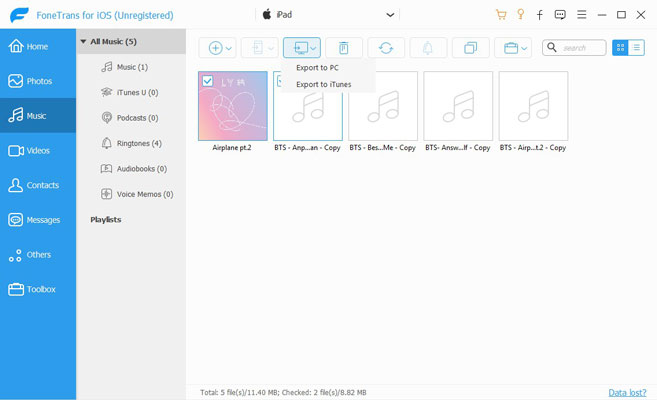This screenshot has height=400, width=657.
Task: Click the search magnifier icon
Action: click(552, 47)
